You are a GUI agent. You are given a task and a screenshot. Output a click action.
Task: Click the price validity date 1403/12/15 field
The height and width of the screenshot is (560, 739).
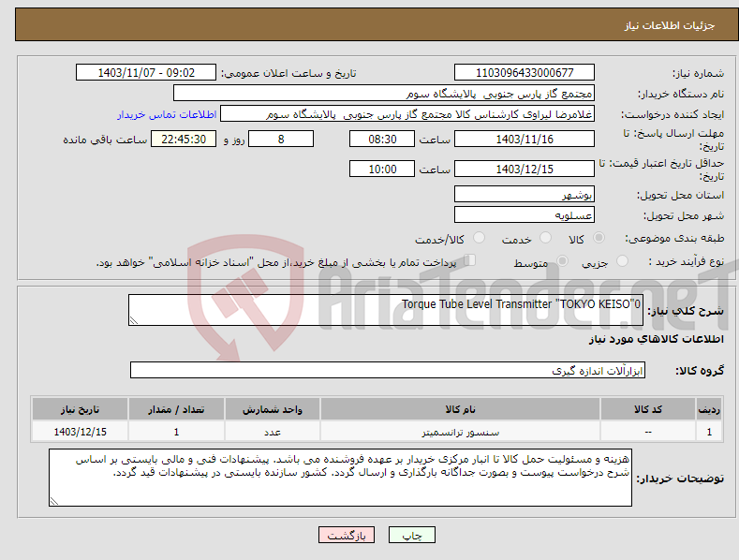click(525, 169)
